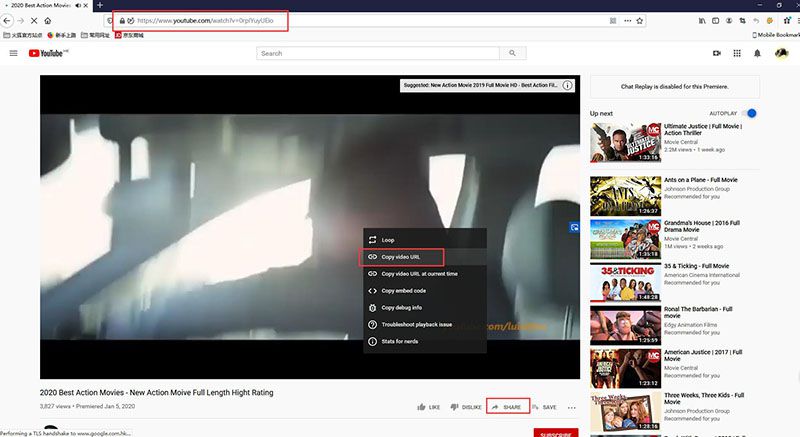Screen dimensions: 800x437
Task: Open Three Weeks, Three Kids thumbnail
Action: (x=626, y=412)
